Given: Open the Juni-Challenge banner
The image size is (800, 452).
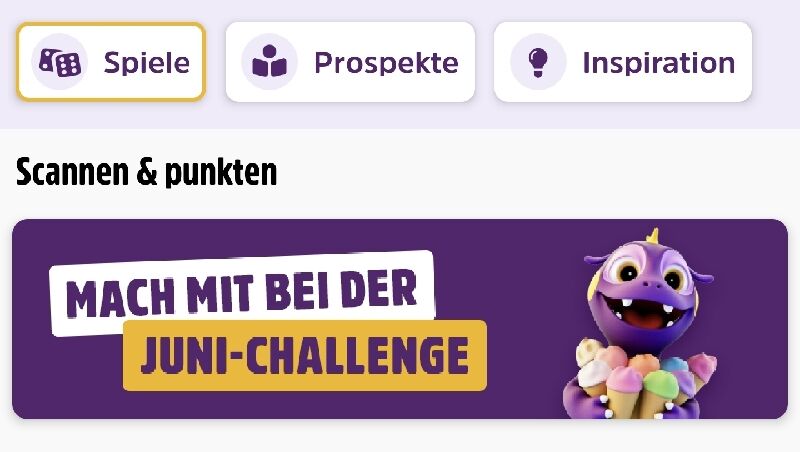Looking at the screenshot, I should coord(400,319).
